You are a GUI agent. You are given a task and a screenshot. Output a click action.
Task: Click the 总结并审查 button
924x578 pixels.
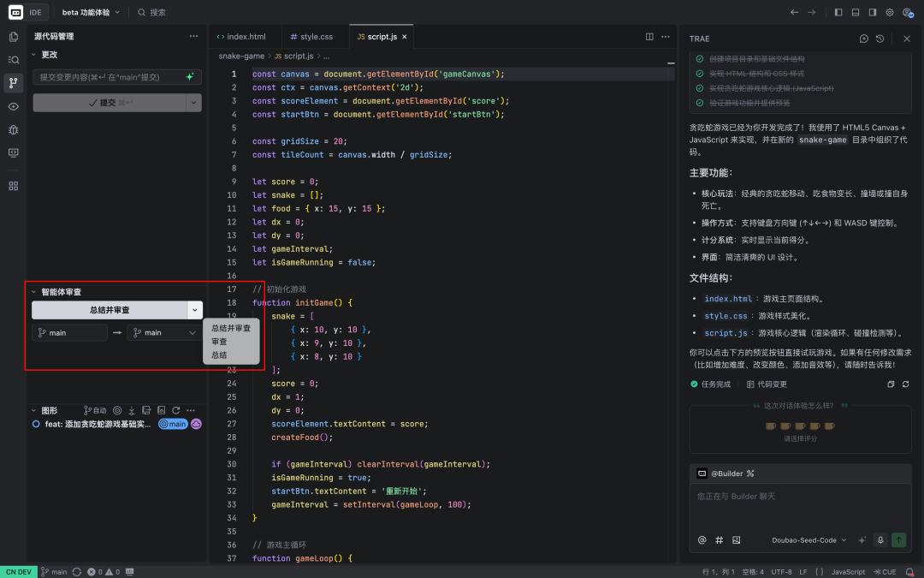click(x=110, y=310)
